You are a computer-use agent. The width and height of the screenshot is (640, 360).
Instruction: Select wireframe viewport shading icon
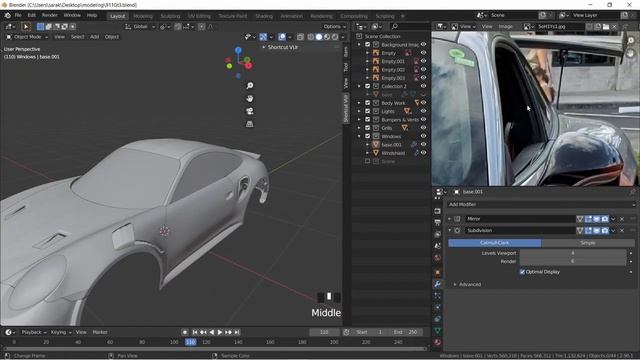pos(311,37)
